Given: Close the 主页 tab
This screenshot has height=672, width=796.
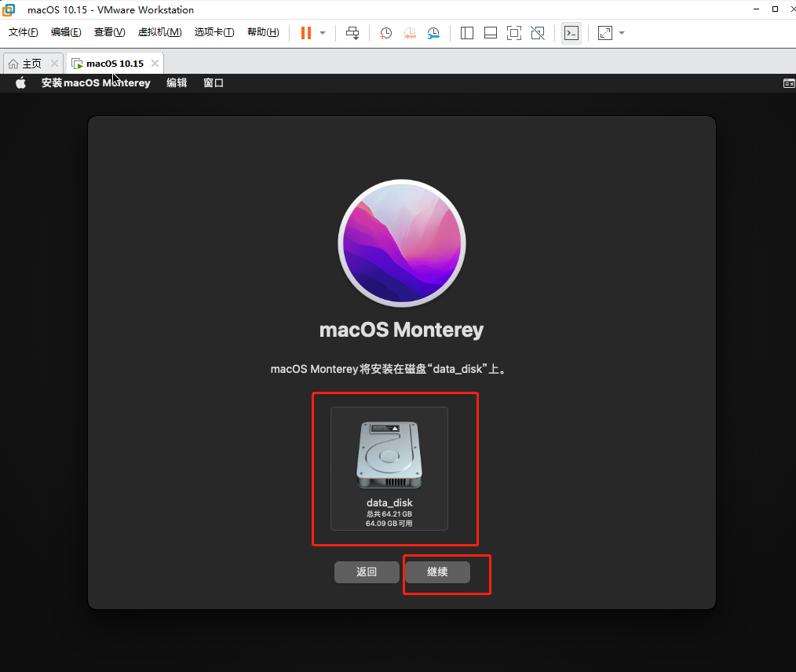Looking at the screenshot, I should tap(54, 64).
